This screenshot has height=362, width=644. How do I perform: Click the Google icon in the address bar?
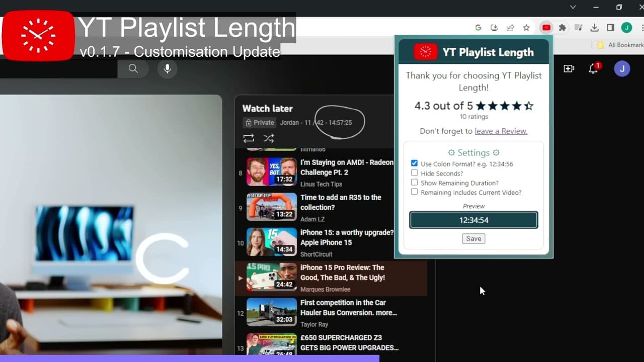(x=478, y=28)
